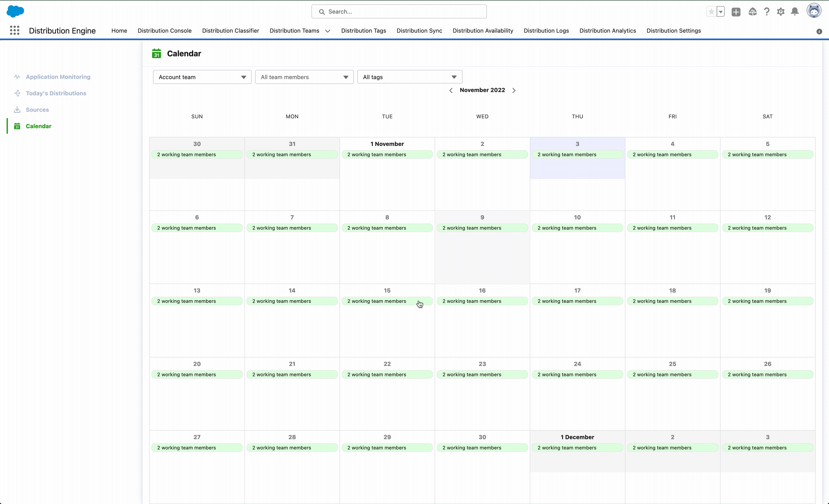Open the All tags dropdown
This screenshot has height=504, width=829.
pos(410,77)
